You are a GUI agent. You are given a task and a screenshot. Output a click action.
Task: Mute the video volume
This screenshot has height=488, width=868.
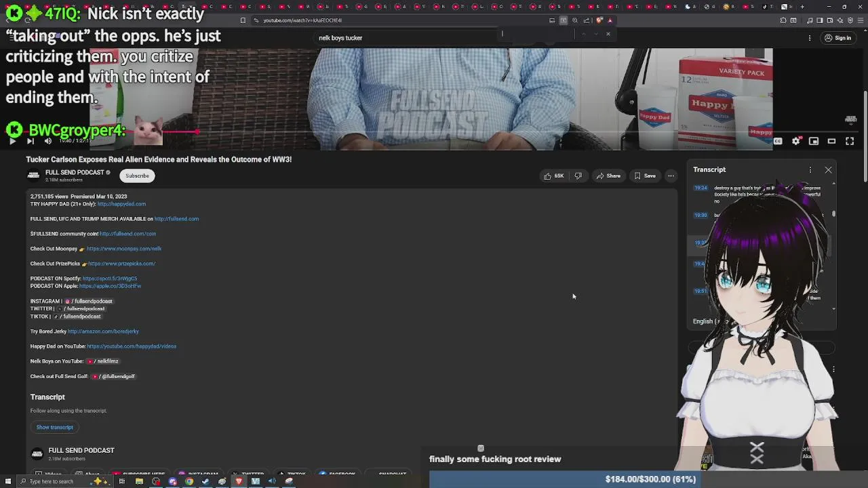tap(47, 141)
